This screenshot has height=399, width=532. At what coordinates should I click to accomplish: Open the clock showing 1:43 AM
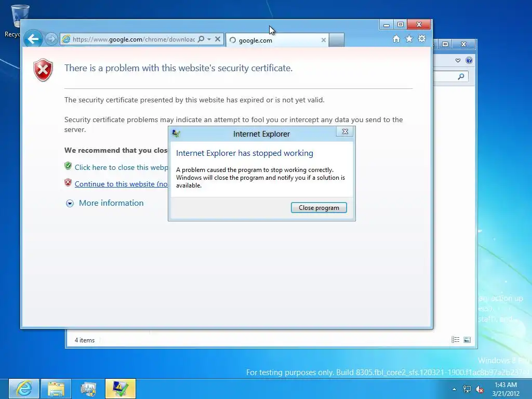(506, 389)
